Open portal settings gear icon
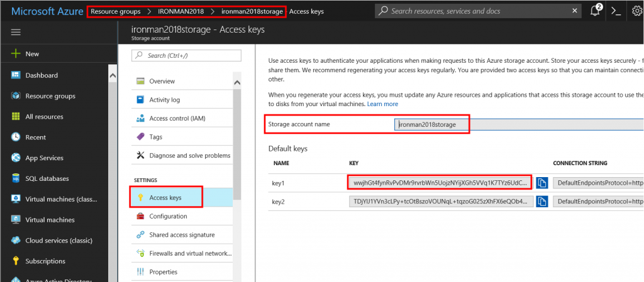Screen dimensions: 644x282 pyautogui.click(x=637, y=11)
